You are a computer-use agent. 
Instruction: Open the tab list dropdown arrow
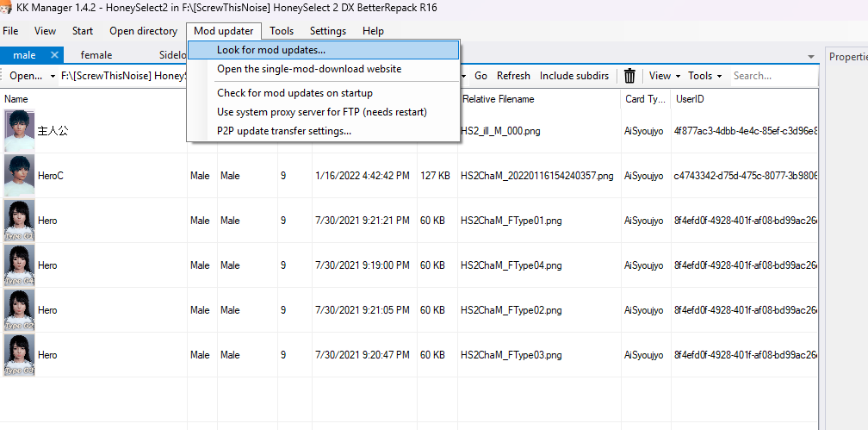[x=811, y=57]
